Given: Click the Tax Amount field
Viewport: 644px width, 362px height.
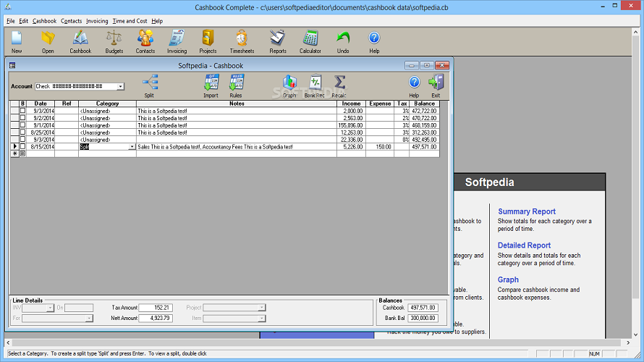Looking at the screenshot, I should pyautogui.click(x=156, y=308).
